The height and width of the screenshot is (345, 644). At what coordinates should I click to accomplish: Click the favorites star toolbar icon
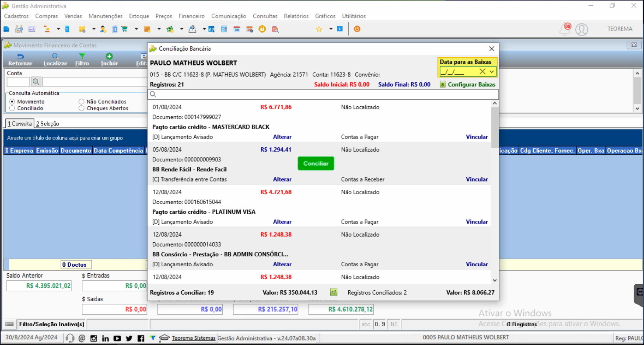[319, 29]
